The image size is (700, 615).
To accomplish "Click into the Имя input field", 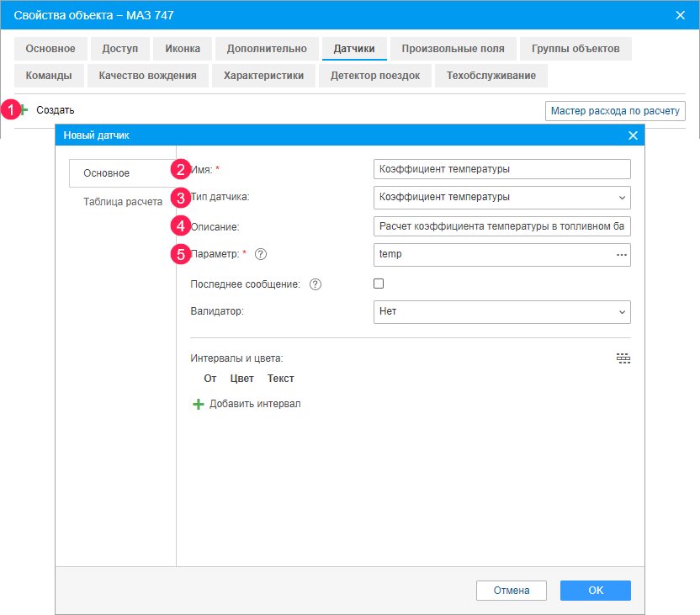I will (x=501, y=169).
